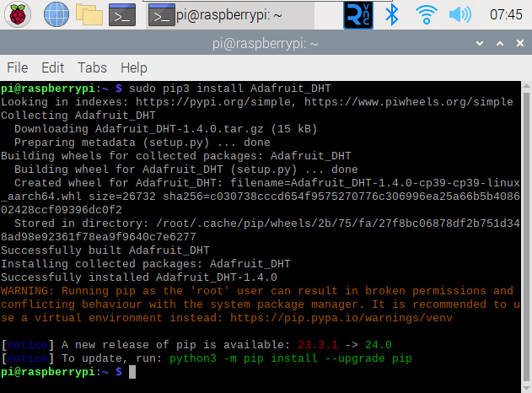532x393 pixels.
Task: Click the 'Successfully built Adafruit_DHT' line
Action: 105,250
